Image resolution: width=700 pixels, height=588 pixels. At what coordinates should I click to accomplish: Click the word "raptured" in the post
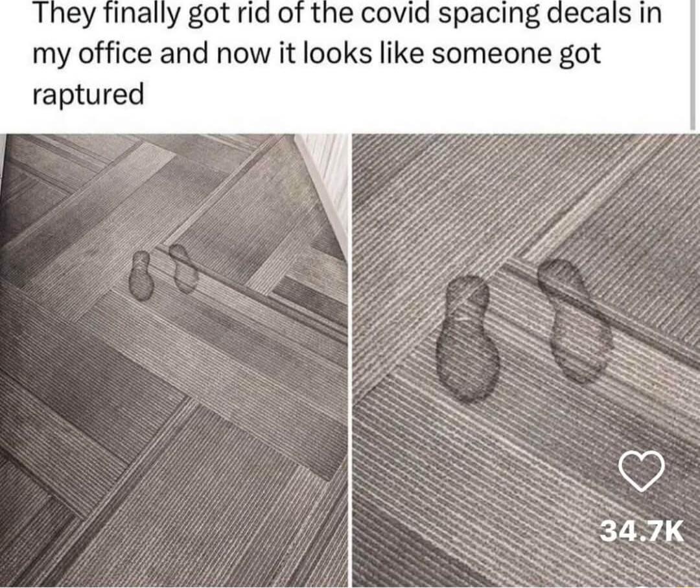click(x=89, y=95)
